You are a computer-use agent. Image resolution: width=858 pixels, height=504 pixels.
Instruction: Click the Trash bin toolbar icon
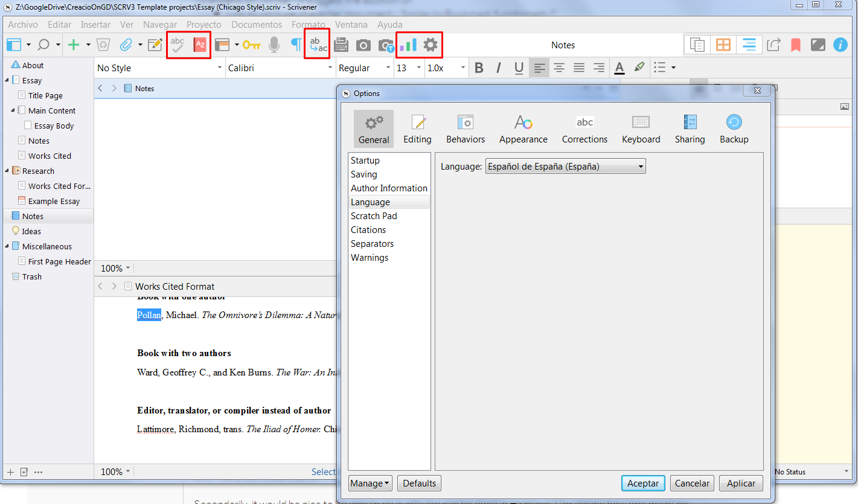pyautogui.click(x=104, y=45)
